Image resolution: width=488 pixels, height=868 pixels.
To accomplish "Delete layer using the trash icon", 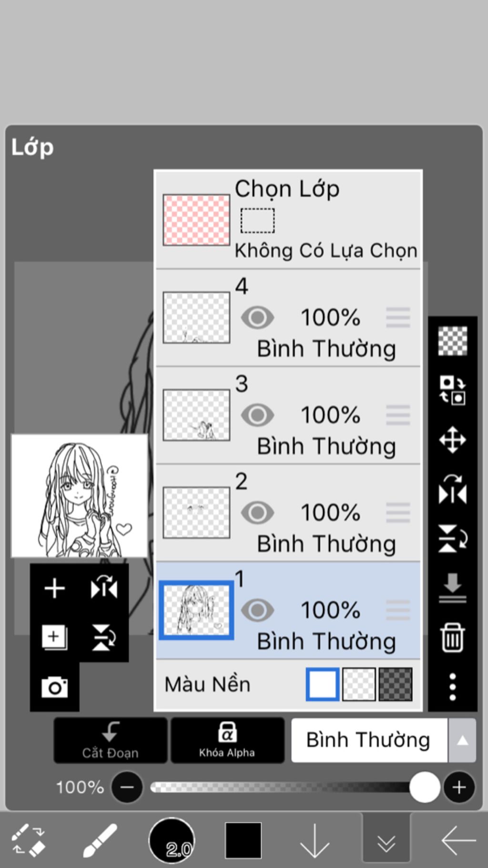I will click(452, 637).
